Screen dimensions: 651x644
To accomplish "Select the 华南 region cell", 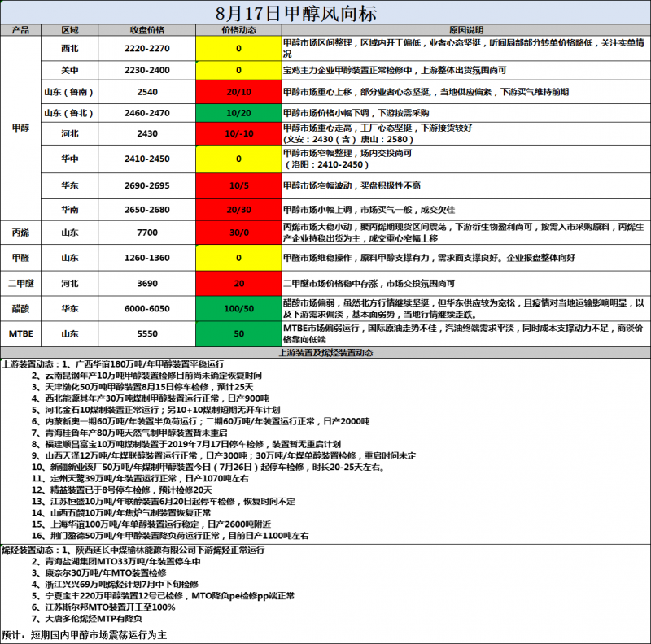I will click(x=70, y=210).
